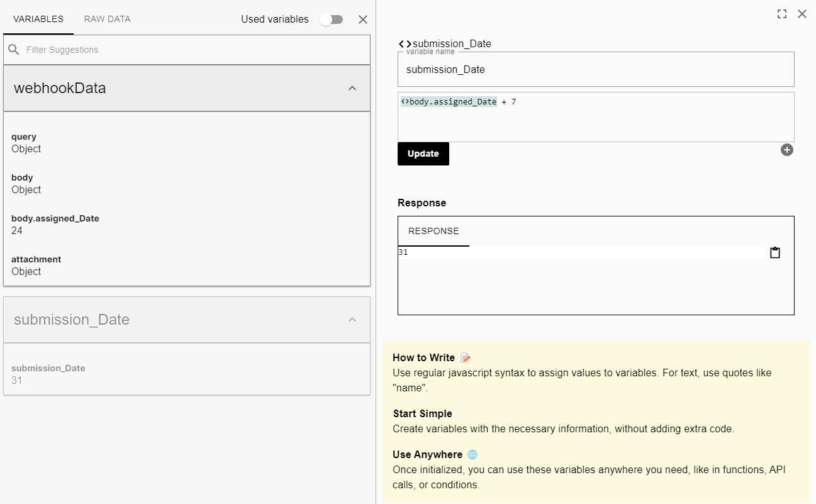816x504 pixels.
Task: Copy response with the clipboard icon
Action: coord(775,252)
